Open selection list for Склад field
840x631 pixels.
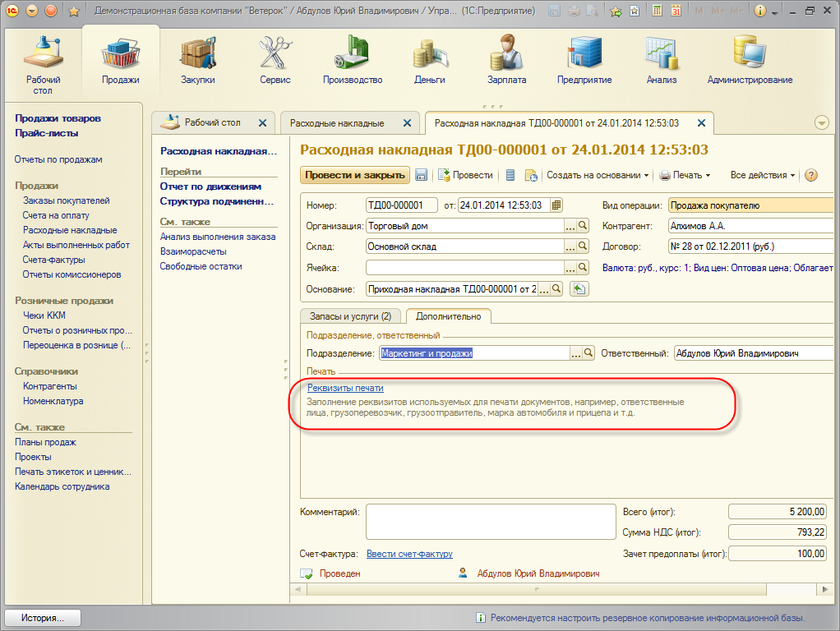(x=570, y=246)
